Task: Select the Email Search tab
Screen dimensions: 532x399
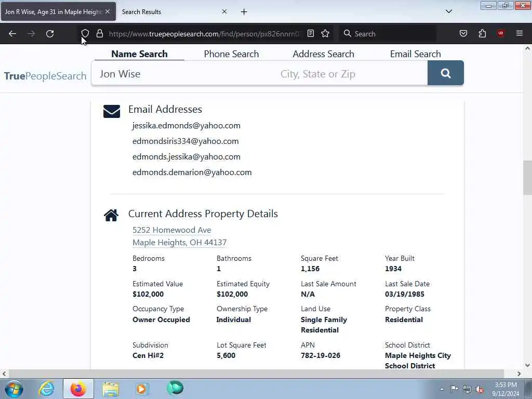Action: click(415, 54)
